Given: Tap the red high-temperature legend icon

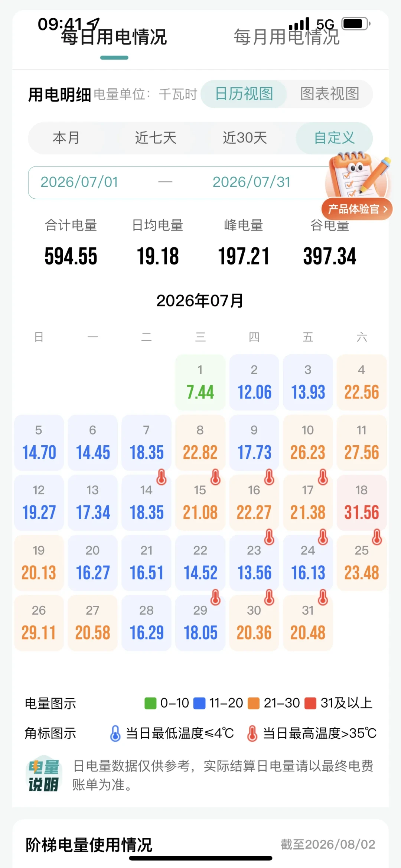Looking at the screenshot, I should pyautogui.click(x=252, y=733).
